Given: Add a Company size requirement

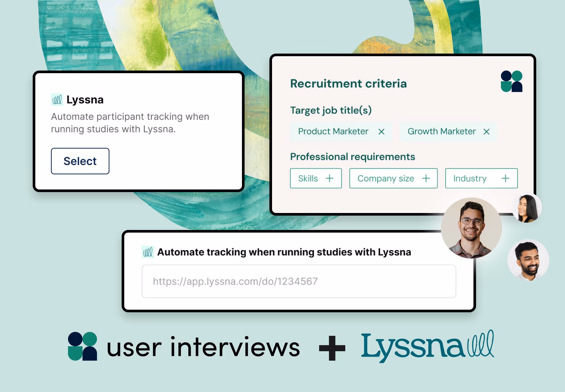Looking at the screenshot, I should (x=393, y=178).
